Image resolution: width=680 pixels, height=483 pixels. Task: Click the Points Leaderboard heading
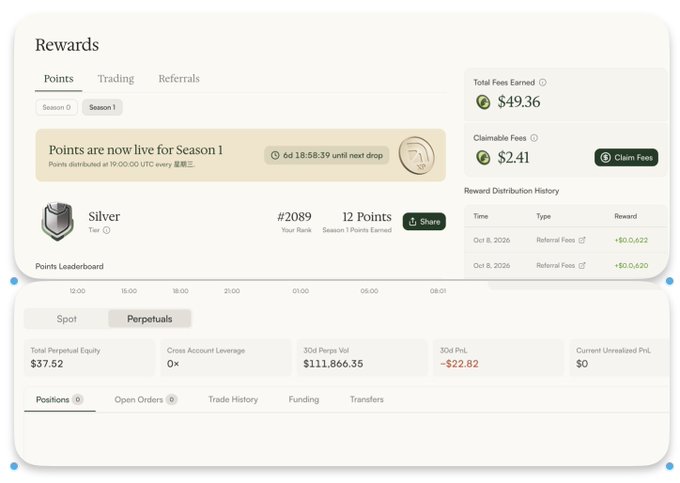69,266
